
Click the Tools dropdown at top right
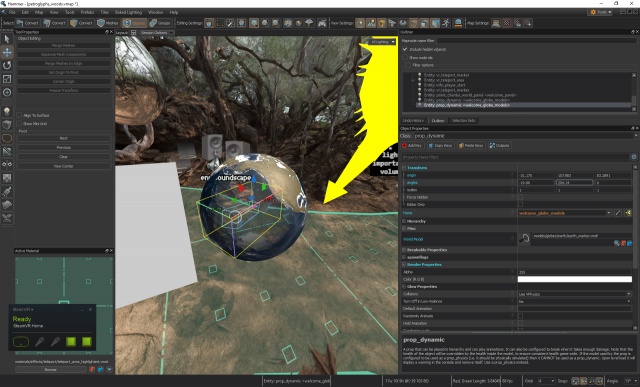click(601, 12)
